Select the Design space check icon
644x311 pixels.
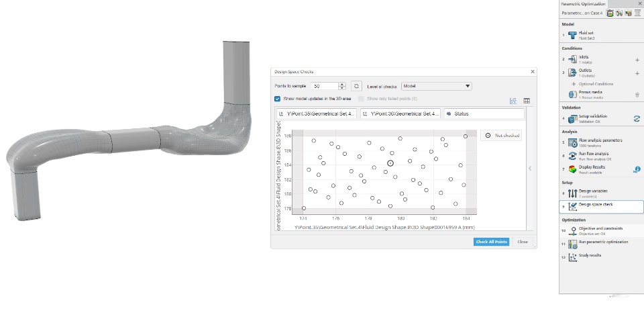[572, 207]
